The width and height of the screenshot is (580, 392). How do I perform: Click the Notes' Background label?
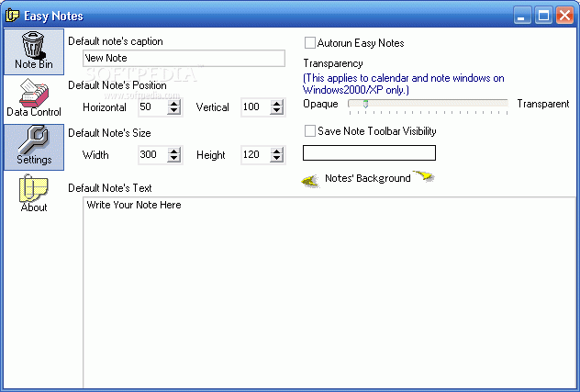pyautogui.click(x=368, y=178)
